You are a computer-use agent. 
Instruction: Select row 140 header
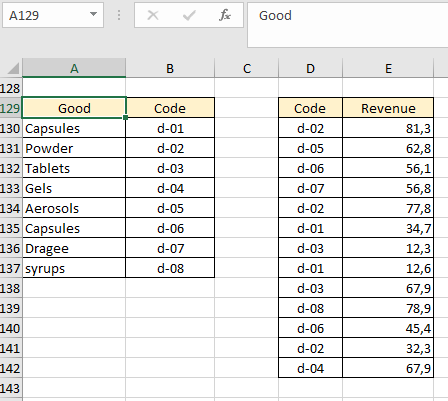coord(11,328)
